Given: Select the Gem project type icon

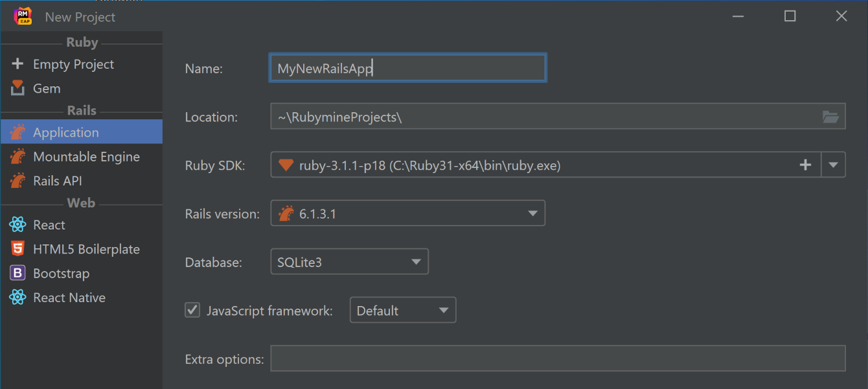Looking at the screenshot, I should 17,88.
